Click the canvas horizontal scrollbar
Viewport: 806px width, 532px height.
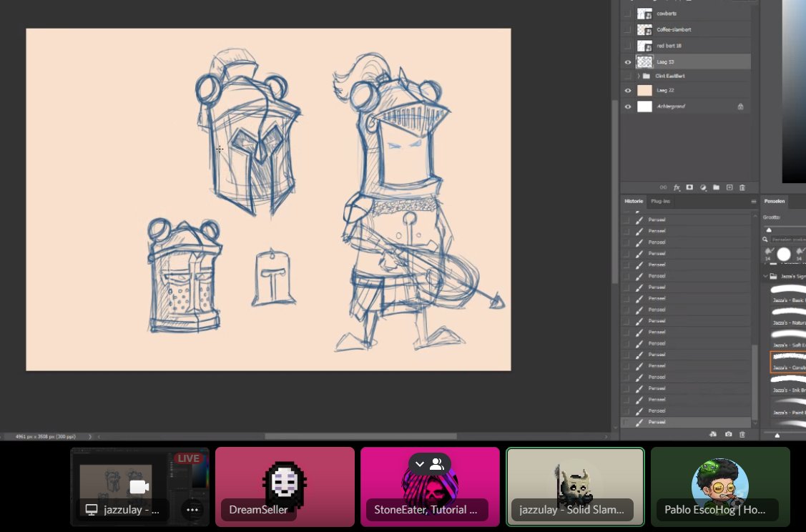[x=360, y=436]
